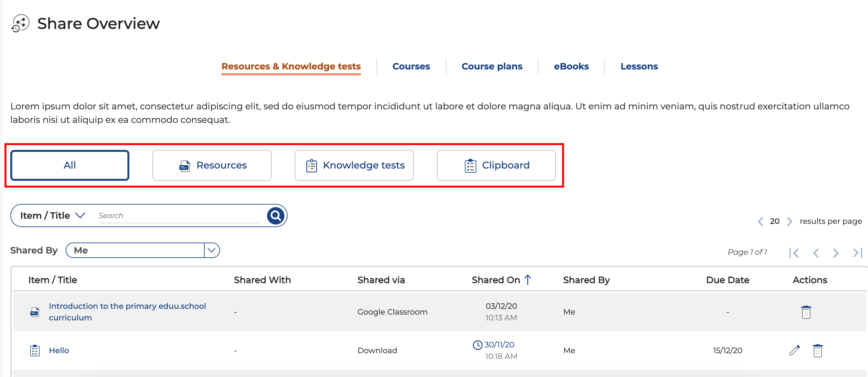Open the eBooks tab

(571, 66)
